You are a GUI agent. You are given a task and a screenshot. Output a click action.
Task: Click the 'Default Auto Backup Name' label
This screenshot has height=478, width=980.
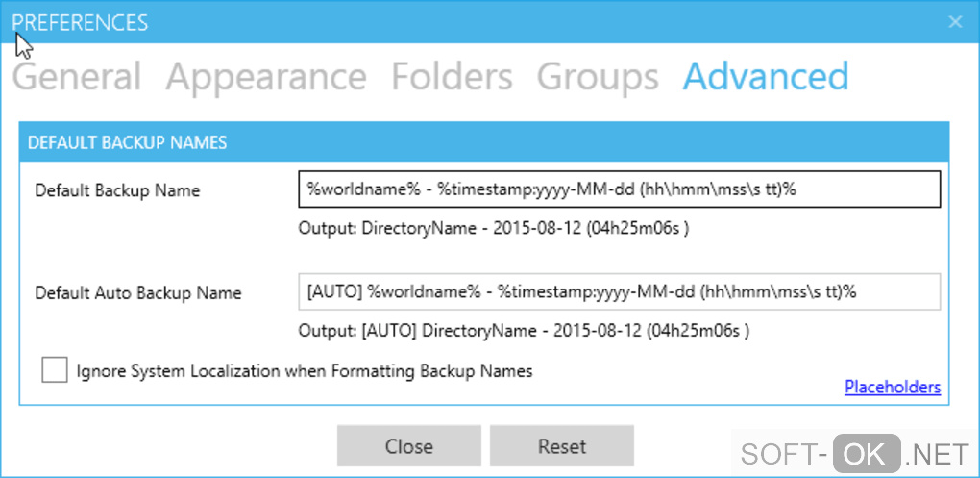(x=138, y=292)
